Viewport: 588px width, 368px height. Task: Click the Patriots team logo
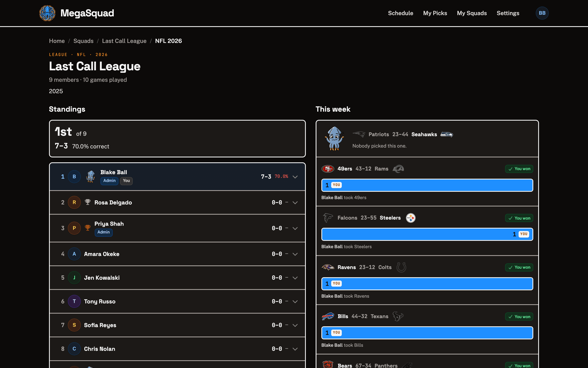point(359,134)
